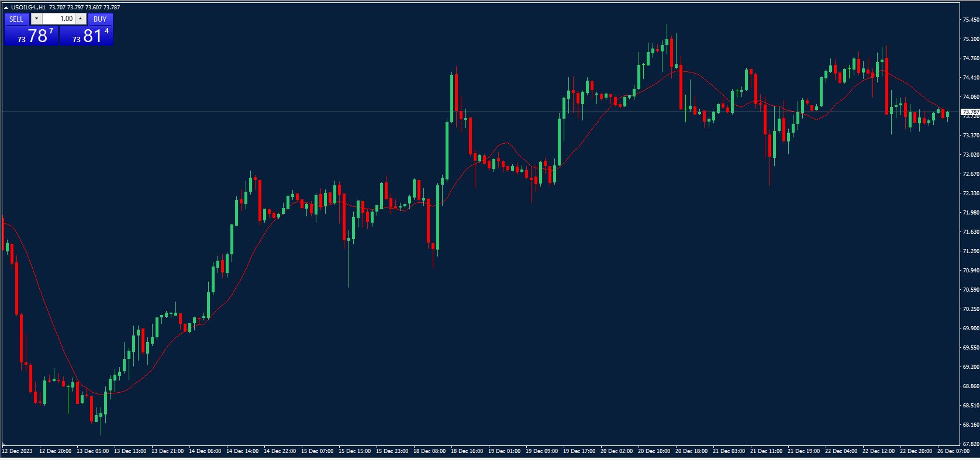
Task: Click the 15 Dec 23:00 time label
Action: click(x=392, y=451)
